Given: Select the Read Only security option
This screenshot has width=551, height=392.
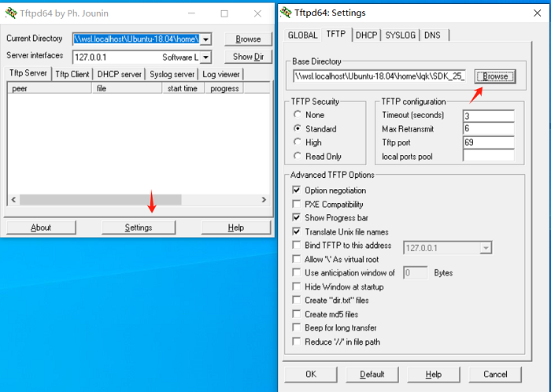Looking at the screenshot, I should pos(298,156).
